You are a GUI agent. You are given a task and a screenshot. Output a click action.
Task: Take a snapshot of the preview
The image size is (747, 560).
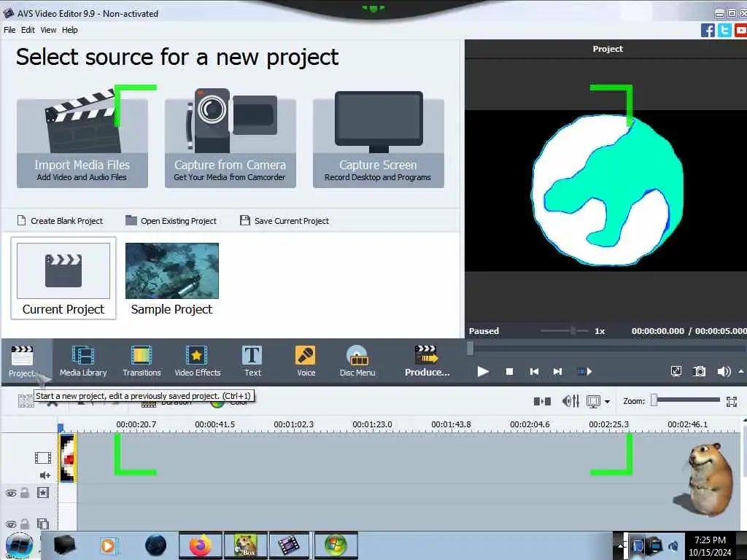700,371
